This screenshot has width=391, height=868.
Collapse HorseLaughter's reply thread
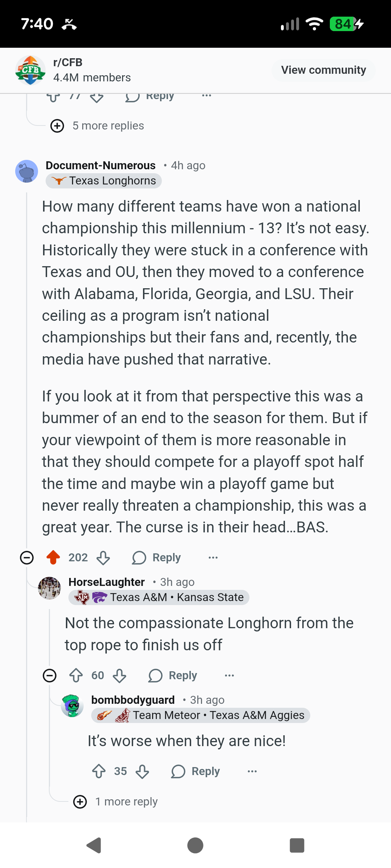(50, 675)
